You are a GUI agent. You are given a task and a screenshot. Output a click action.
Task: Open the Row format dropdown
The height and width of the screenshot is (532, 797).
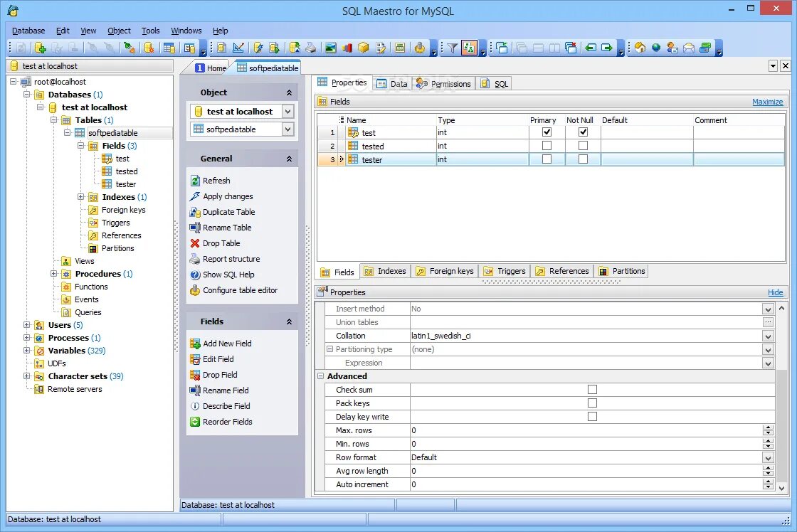point(768,458)
